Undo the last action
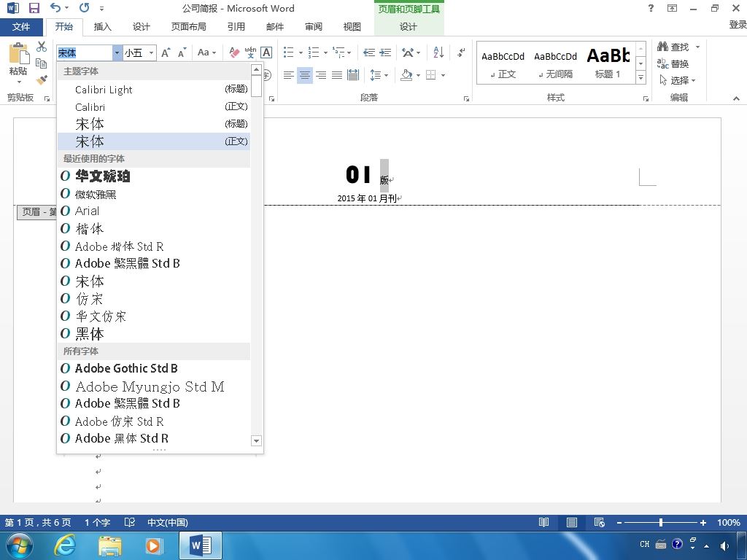747x560 pixels. (55, 8)
